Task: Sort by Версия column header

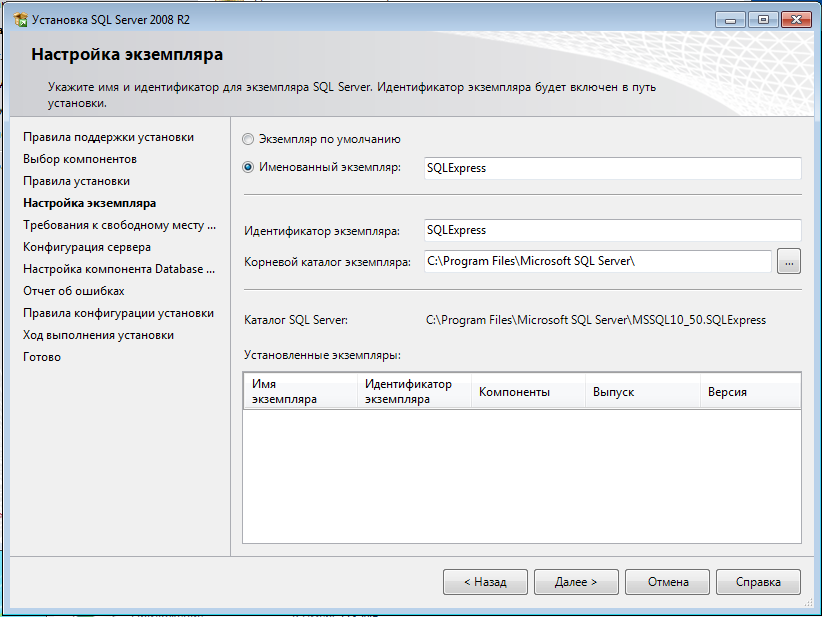Action: (x=750, y=391)
